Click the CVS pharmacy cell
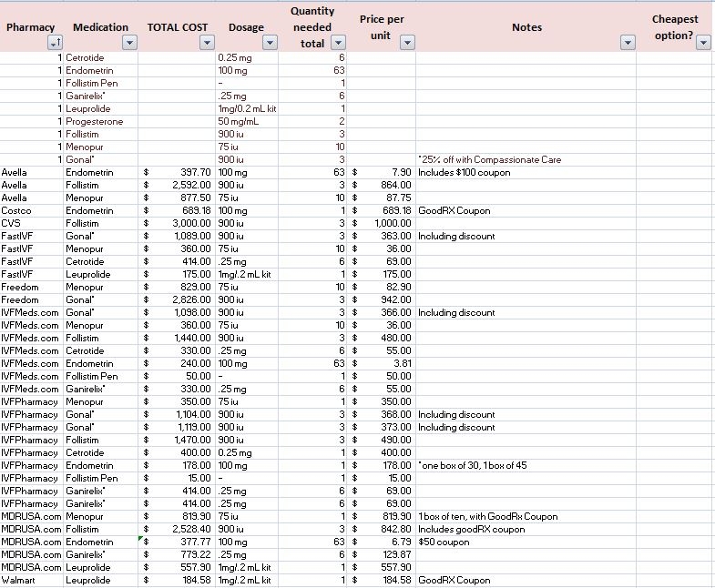The image size is (715, 588). tap(32, 223)
